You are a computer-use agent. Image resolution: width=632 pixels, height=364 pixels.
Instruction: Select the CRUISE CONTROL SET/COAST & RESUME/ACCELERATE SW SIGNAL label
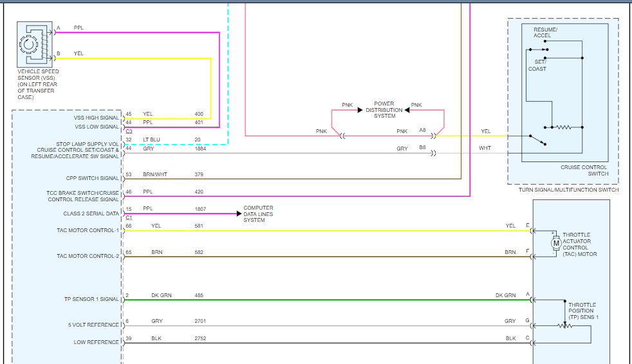(x=75, y=153)
